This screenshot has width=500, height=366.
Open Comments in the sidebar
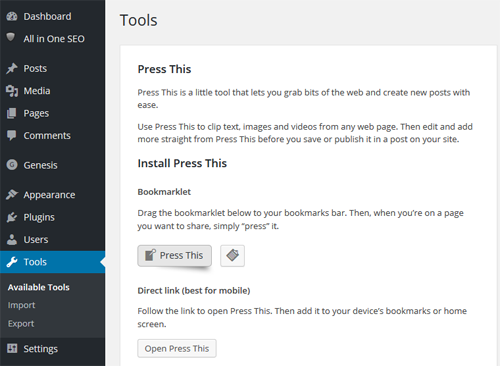[47, 135]
